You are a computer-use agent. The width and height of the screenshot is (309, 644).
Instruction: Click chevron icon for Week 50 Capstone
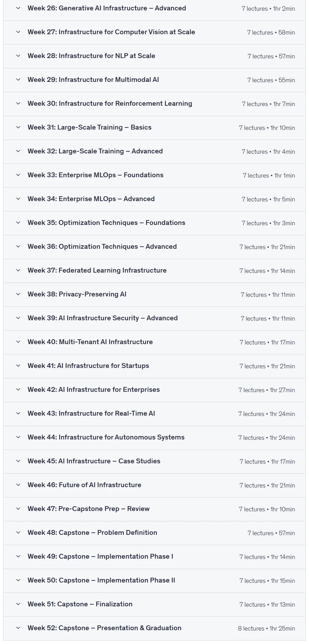(18, 580)
